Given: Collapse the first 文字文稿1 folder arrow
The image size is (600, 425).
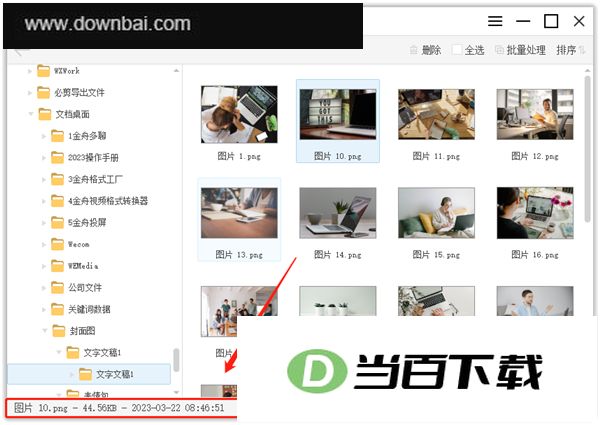Looking at the screenshot, I should point(59,352).
